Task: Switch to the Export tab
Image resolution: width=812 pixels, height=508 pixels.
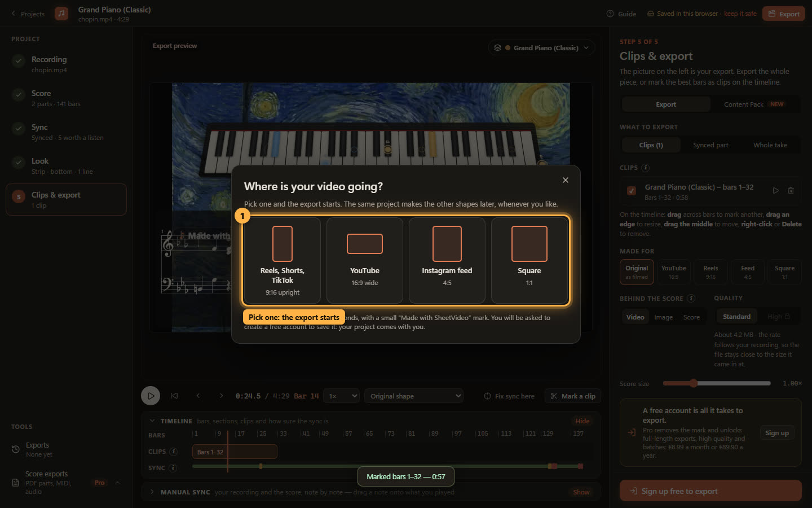Action: click(x=666, y=104)
